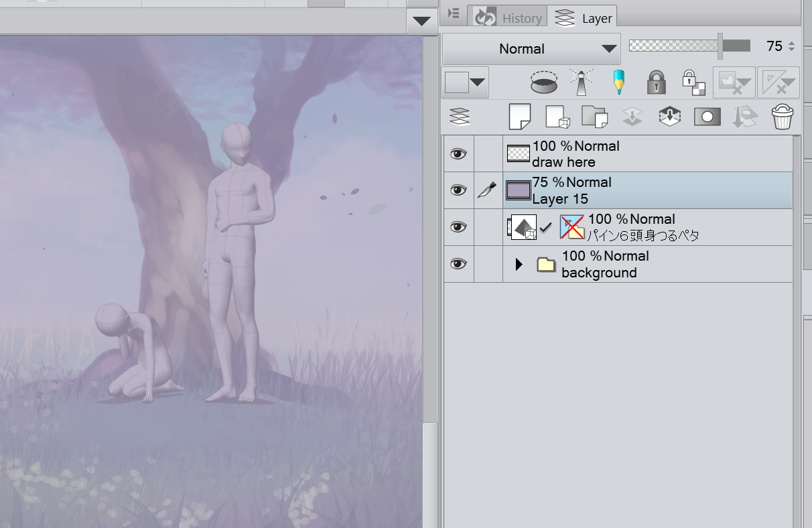Click Create Layer Mask icon

[707, 117]
